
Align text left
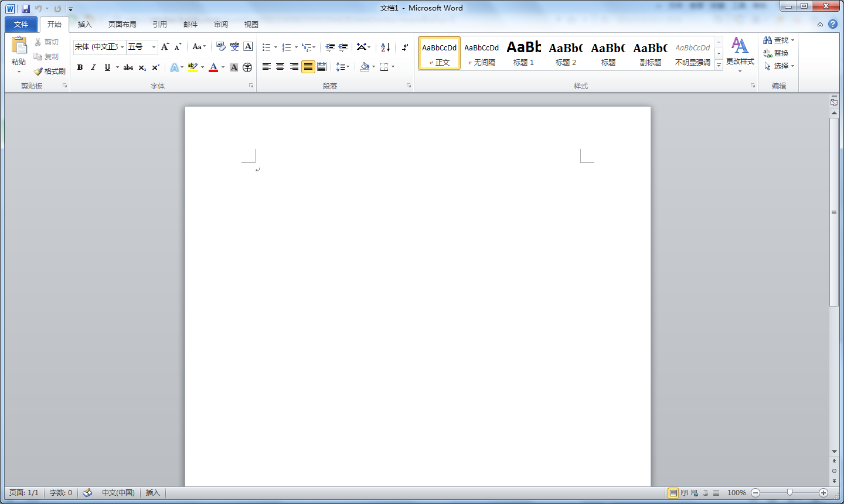[x=267, y=67]
